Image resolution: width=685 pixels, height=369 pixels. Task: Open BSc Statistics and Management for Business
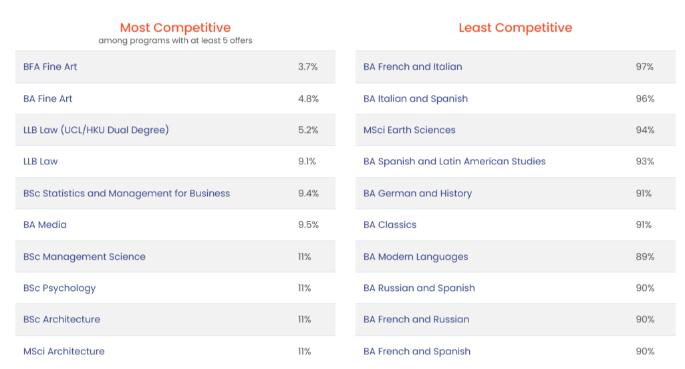click(x=127, y=193)
